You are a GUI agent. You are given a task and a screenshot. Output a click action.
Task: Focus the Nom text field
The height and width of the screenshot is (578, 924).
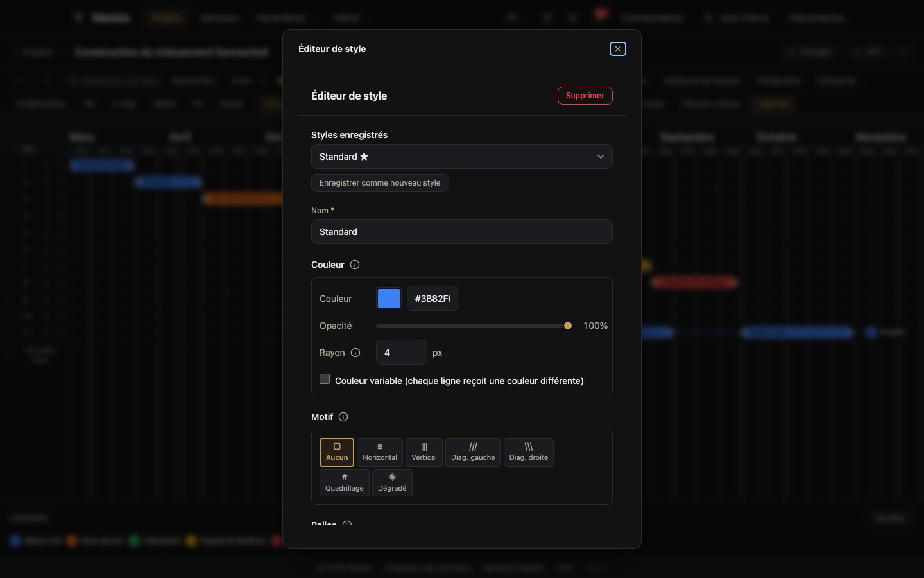[462, 232]
